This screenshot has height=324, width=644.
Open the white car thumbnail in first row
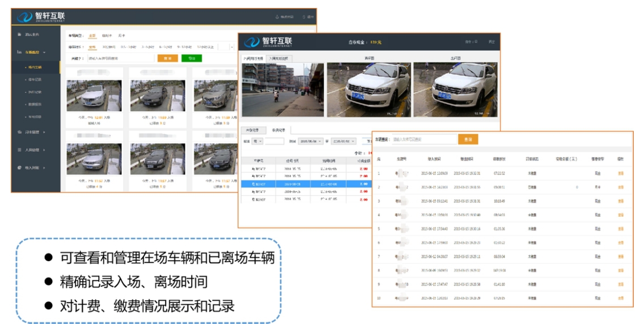(x=94, y=96)
